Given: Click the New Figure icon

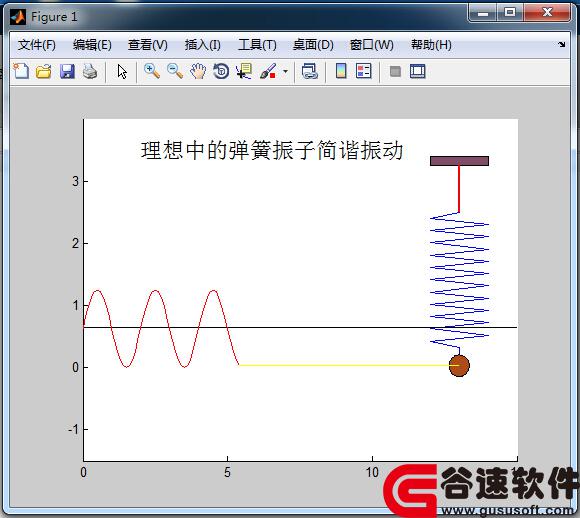Looking at the screenshot, I should 21,71.
